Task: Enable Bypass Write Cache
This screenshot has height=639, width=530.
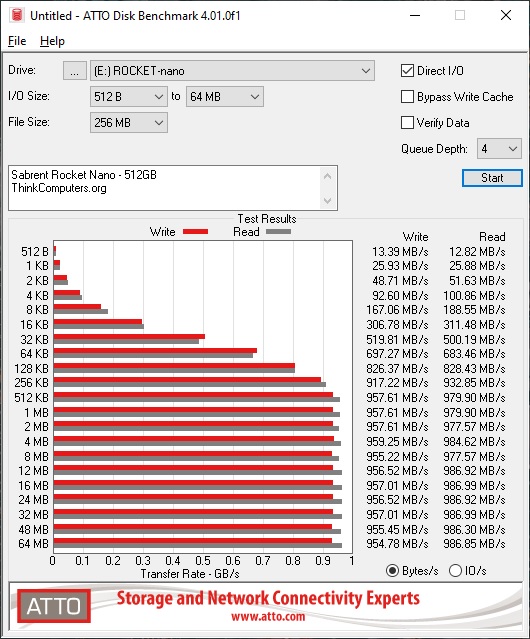Action: coord(407,97)
